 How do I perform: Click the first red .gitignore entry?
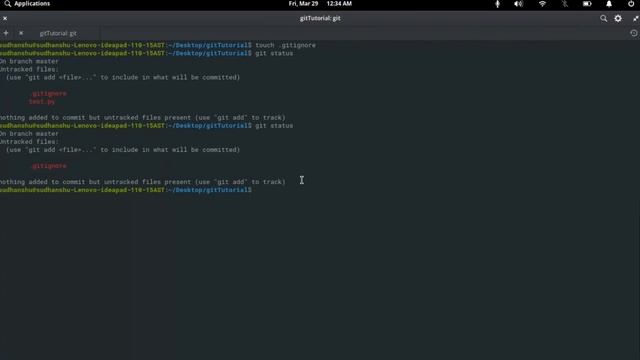[x=49, y=93]
